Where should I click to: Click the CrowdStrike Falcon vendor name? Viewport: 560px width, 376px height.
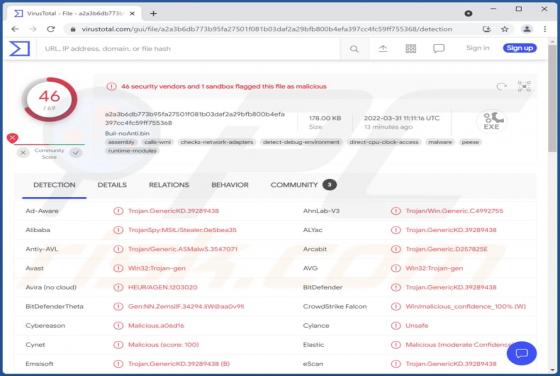[x=335, y=306]
